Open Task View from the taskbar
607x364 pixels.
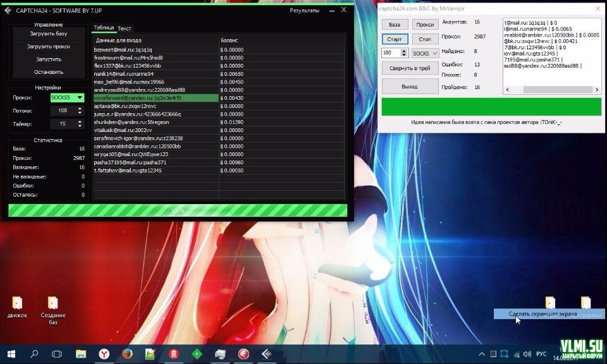click(x=57, y=354)
